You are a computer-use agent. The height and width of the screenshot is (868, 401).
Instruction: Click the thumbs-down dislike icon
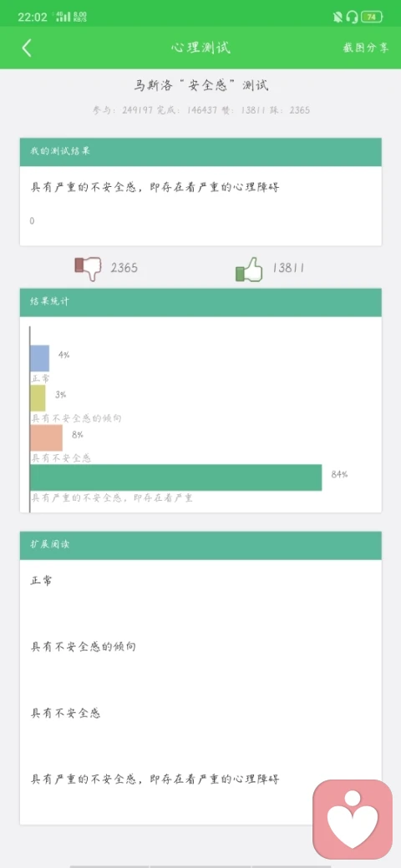89,268
